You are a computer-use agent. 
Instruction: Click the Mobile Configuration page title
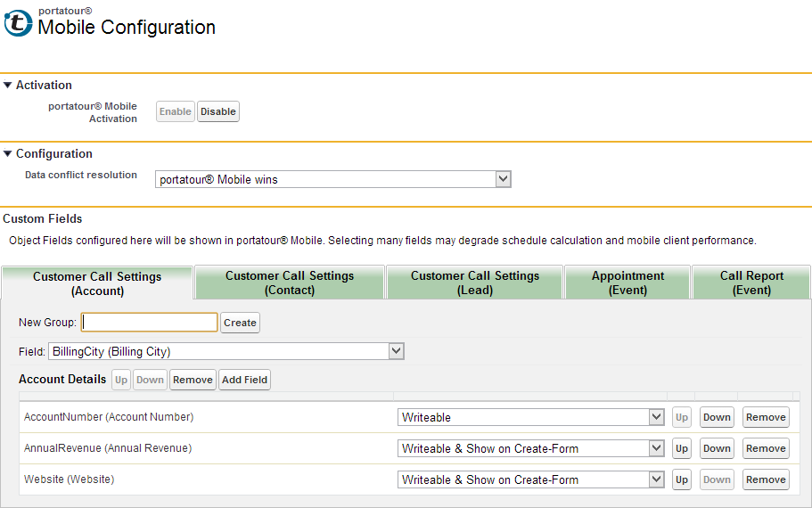pos(127,27)
